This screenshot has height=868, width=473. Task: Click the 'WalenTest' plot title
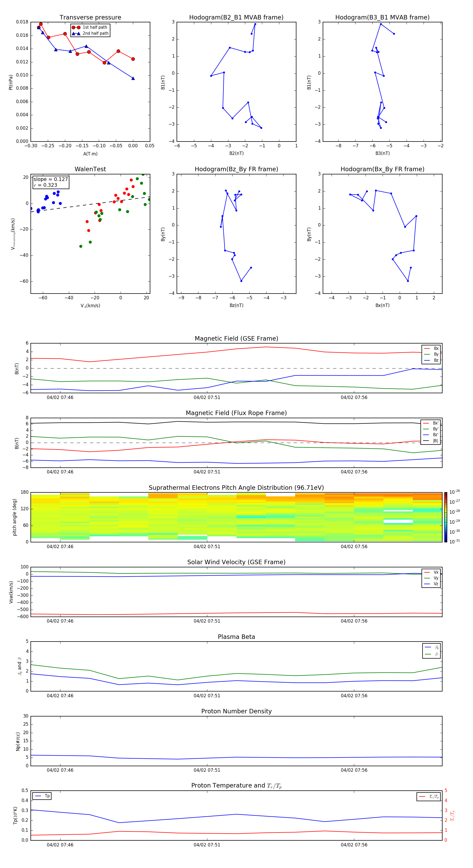click(x=90, y=169)
